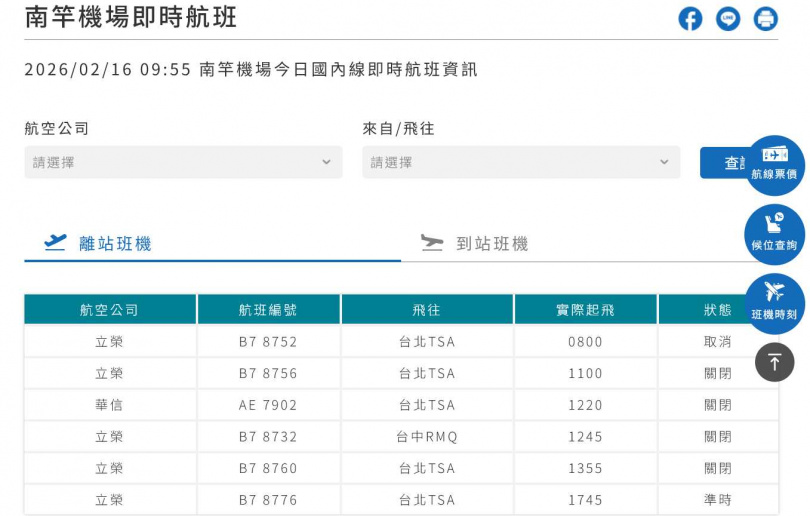
Task: Click the print page icon
Action: point(766,19)
